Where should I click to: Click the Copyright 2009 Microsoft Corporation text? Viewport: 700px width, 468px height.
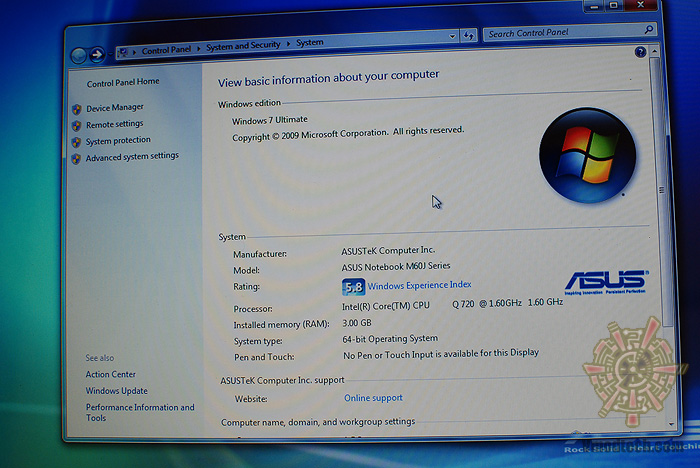(x=348, y=134)
